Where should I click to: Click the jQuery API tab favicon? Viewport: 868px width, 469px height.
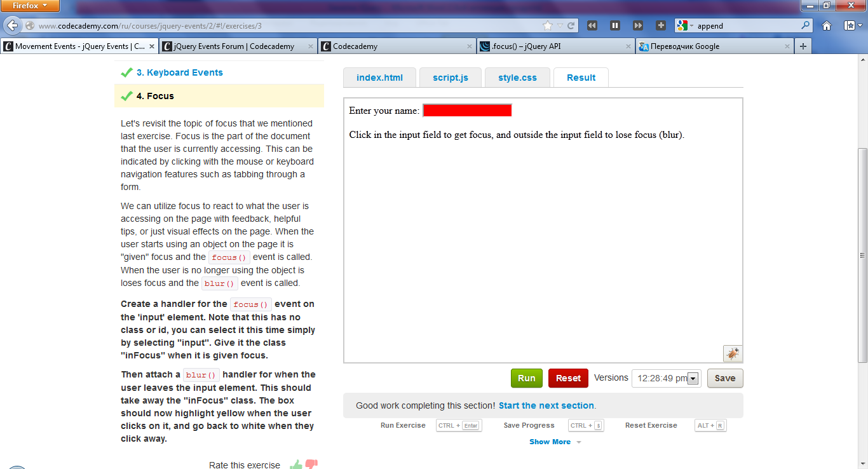coord(485,46)
